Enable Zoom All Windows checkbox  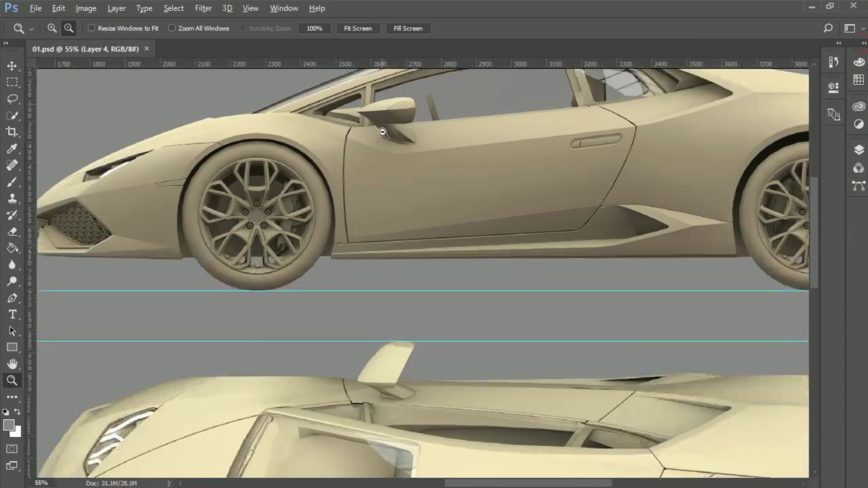pyautogui.click(x=172, y=28)
